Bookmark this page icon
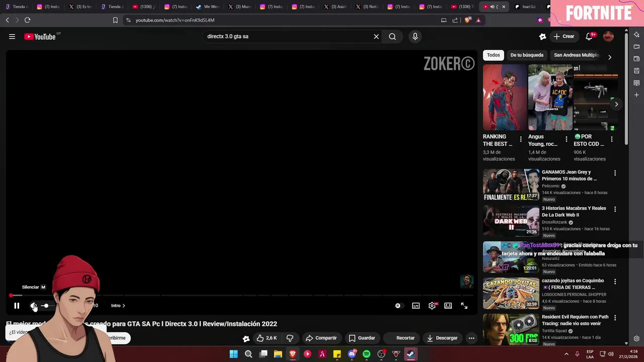Screen dimensions: 644x362 click(115, 20)
